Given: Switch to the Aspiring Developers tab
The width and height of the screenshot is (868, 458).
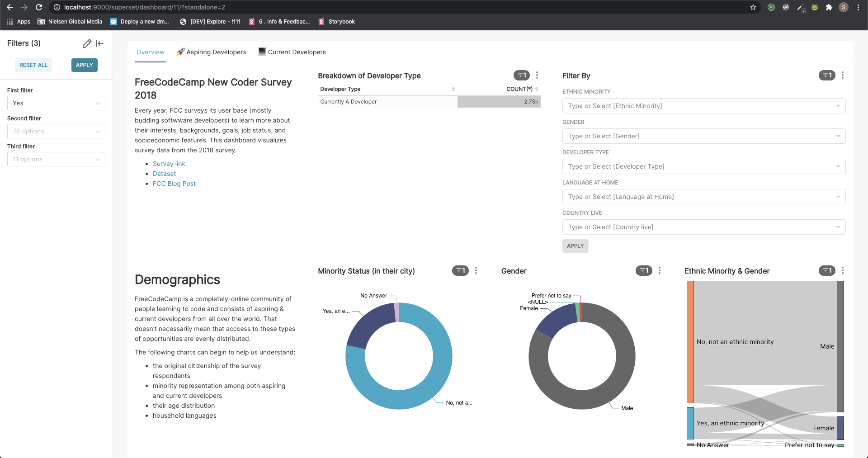Looking at the screenshot, I should (212, 52).
